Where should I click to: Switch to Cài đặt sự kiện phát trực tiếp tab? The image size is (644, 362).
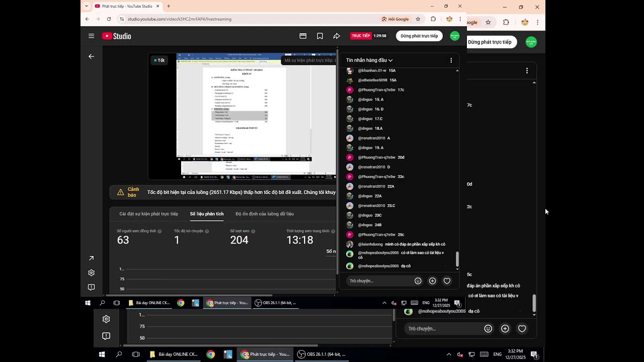[148, 214]
